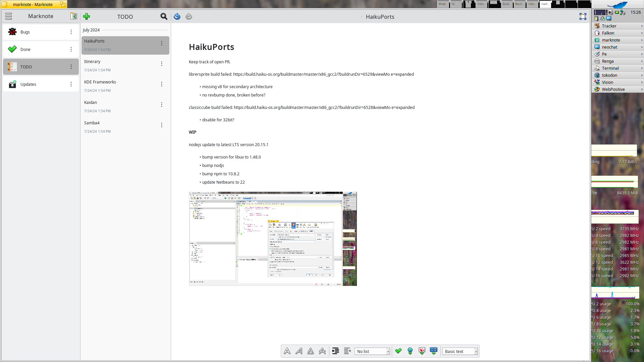Collapse the notebooks sidebar

(74, 16)
